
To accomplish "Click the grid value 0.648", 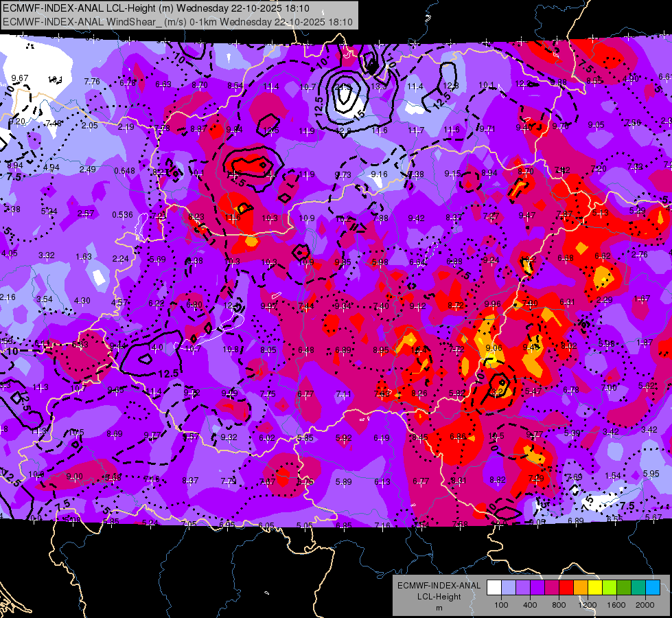I will pos(125,171).
